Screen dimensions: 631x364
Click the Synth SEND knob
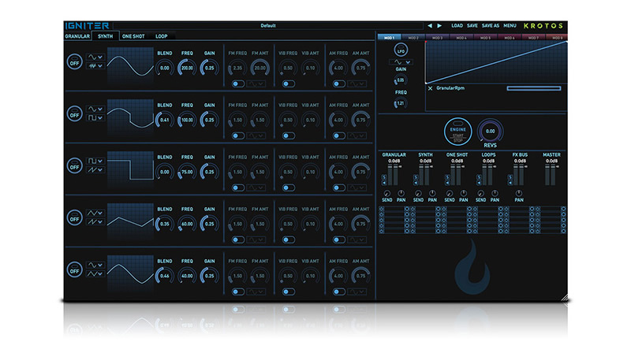click(x=418, y=193)
